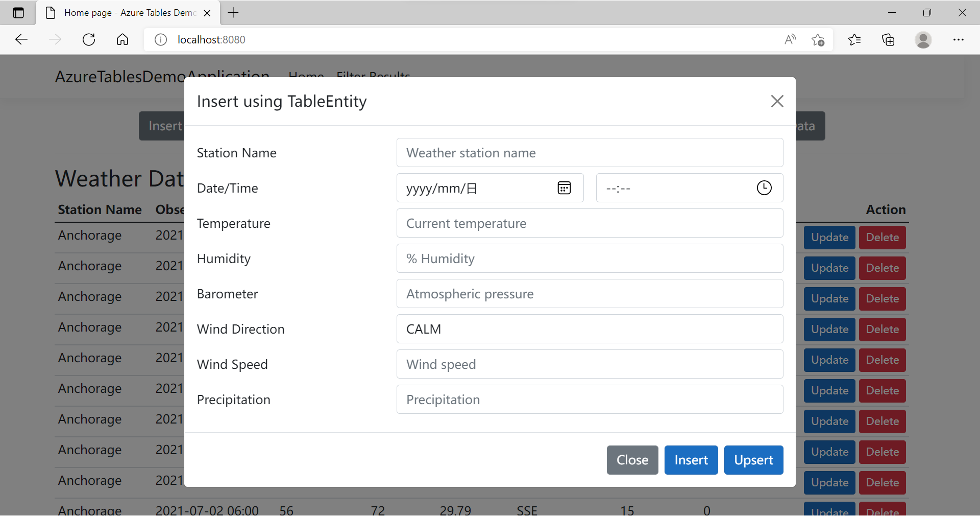Image resolution: width=980 pixels, height=516 pixels.
Task: Click the browser refresh icon
Action: [89, 40]
